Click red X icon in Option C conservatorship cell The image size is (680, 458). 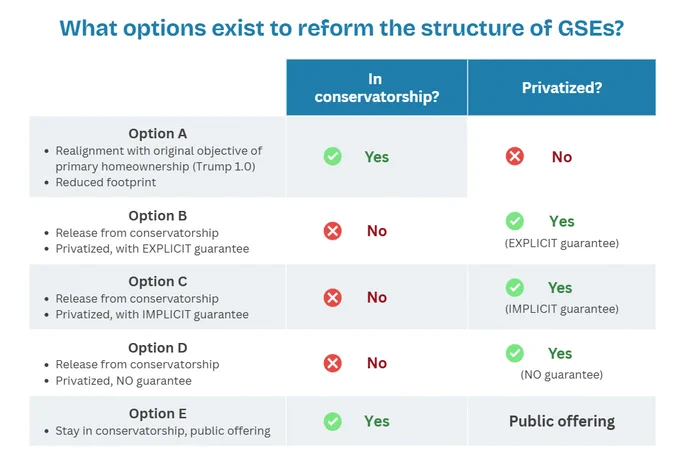point(333,298)
